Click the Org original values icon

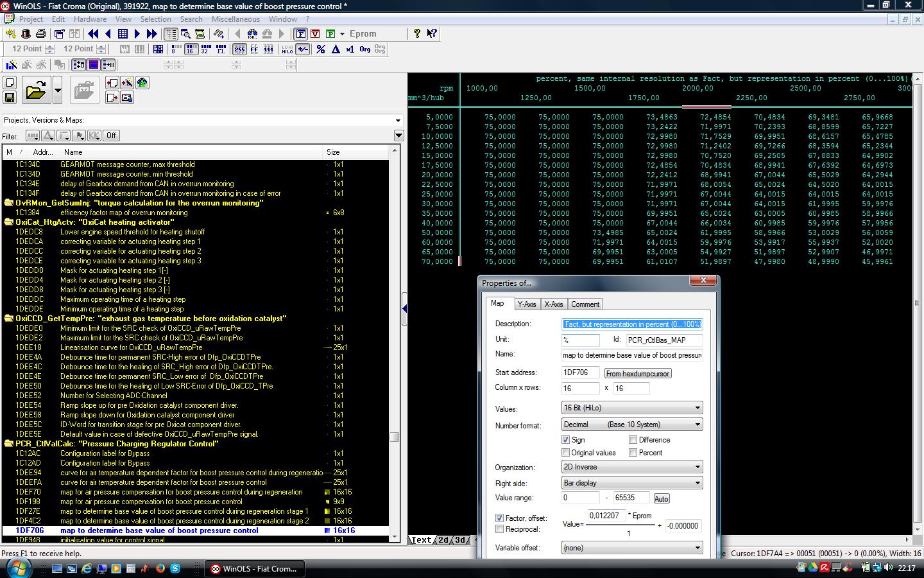click(x=365, y=49)
